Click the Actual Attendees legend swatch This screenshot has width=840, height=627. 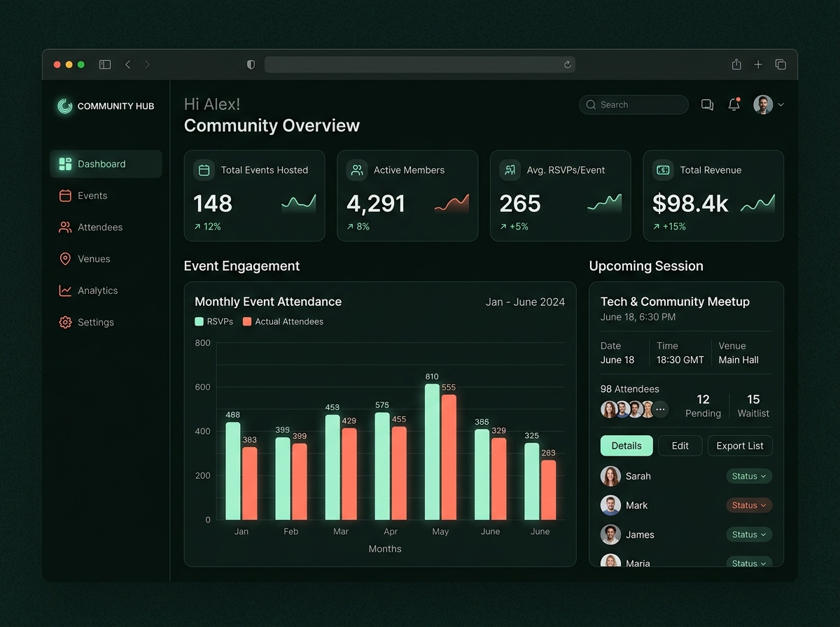(247, 322)
